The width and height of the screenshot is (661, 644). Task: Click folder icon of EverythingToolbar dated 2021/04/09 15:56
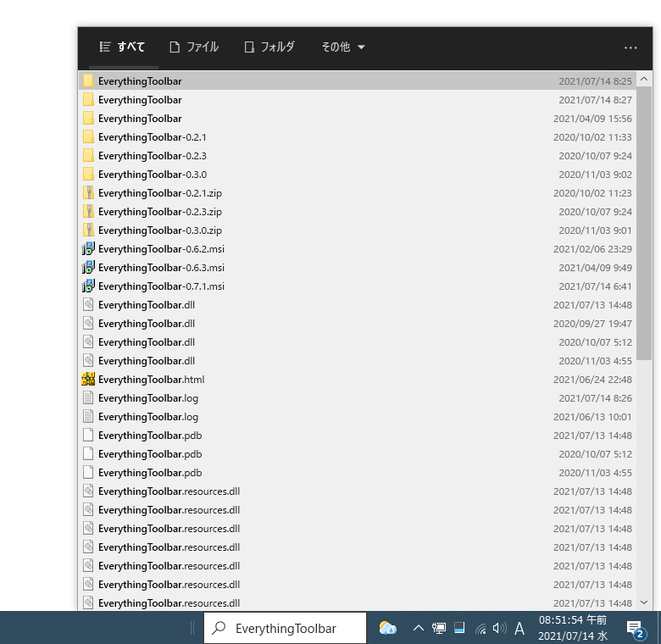[88, 119]
